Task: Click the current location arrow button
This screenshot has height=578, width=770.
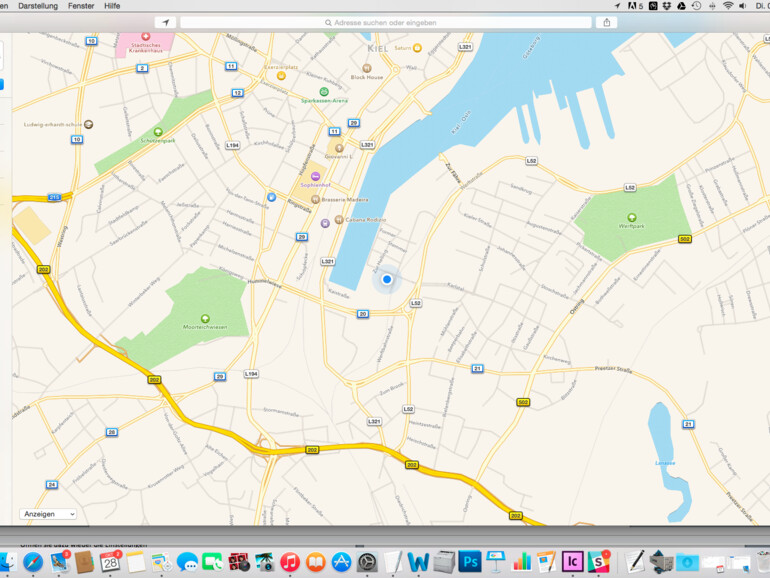Action: coord(166,22)
